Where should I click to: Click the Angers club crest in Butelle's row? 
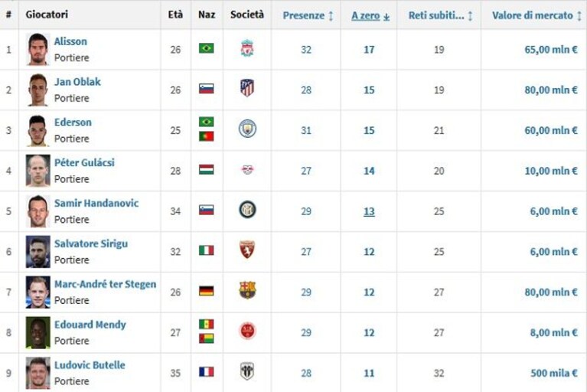coord(247,371)
